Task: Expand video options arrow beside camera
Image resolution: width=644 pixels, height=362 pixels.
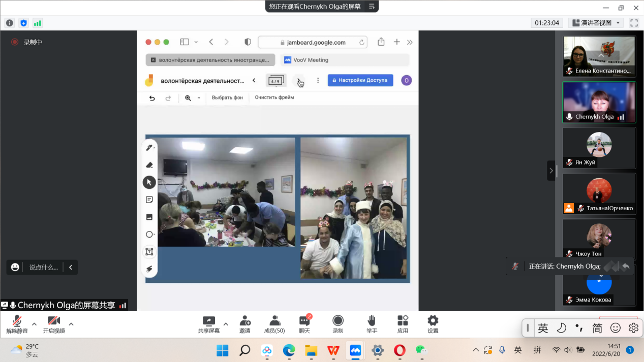Action: [71, 324]
